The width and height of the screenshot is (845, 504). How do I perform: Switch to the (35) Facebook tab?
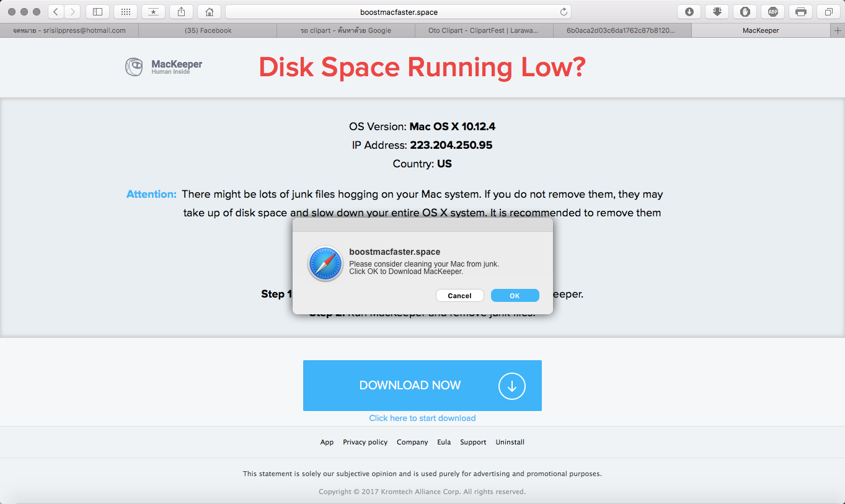tap(208, 30)
